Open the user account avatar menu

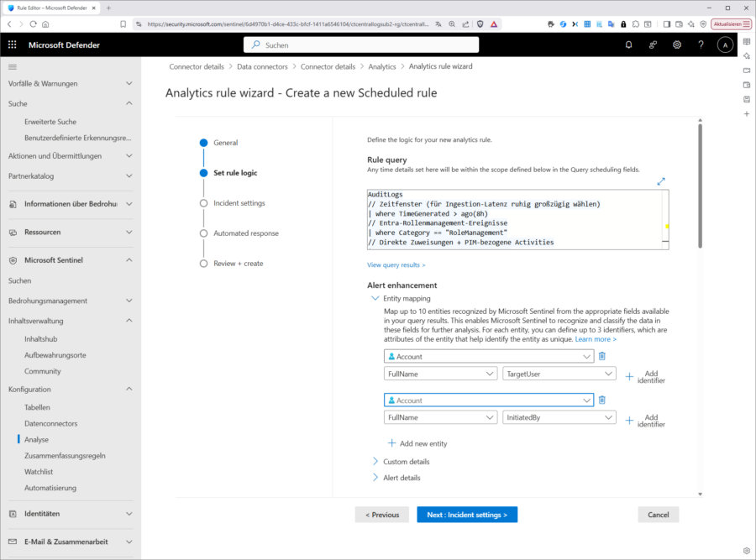click(x=725, y=44)
